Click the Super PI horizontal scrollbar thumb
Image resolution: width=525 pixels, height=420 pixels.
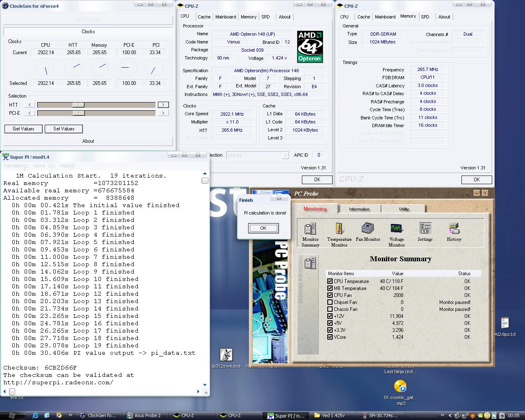tap(12, 392)
